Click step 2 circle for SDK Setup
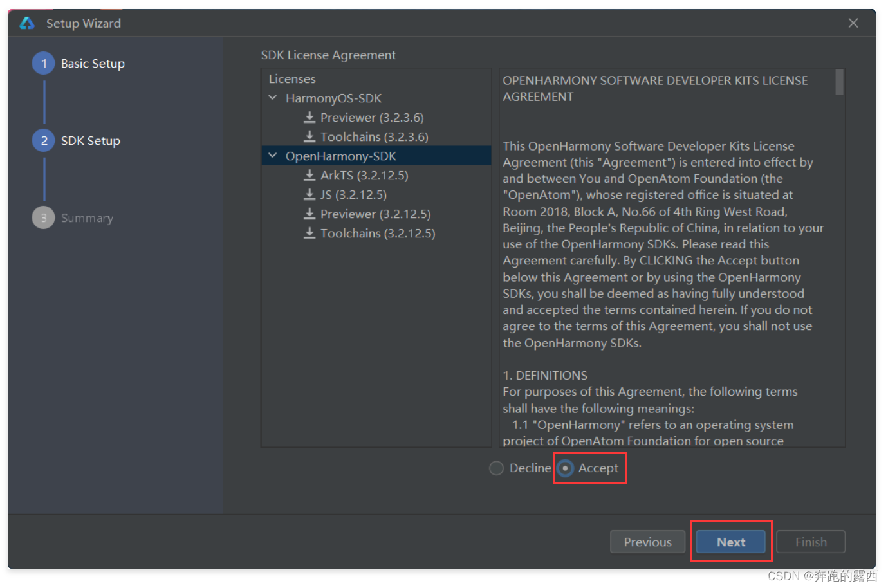The height and width of the screenshot is (588, 888). click(44, 140)
